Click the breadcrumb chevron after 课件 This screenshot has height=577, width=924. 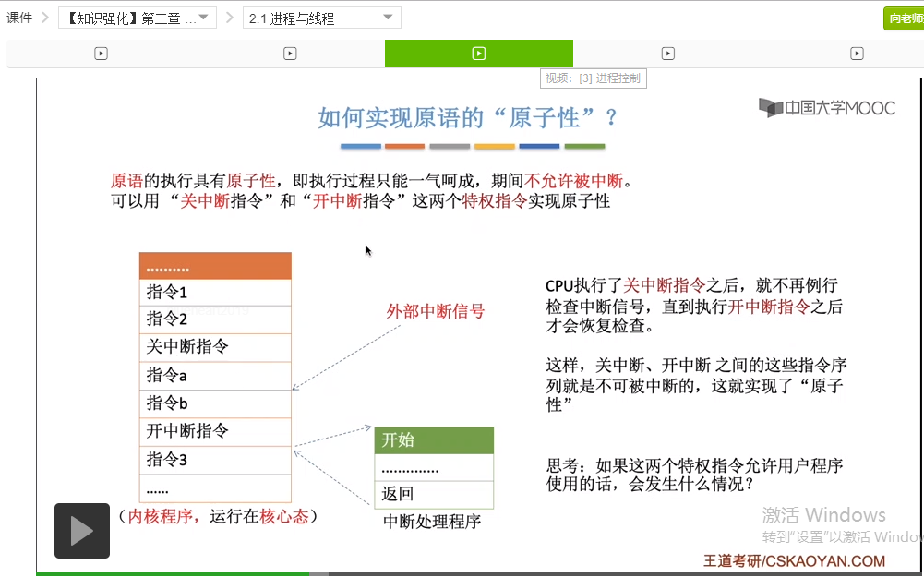pyautogui.click(x=45, y=18)
